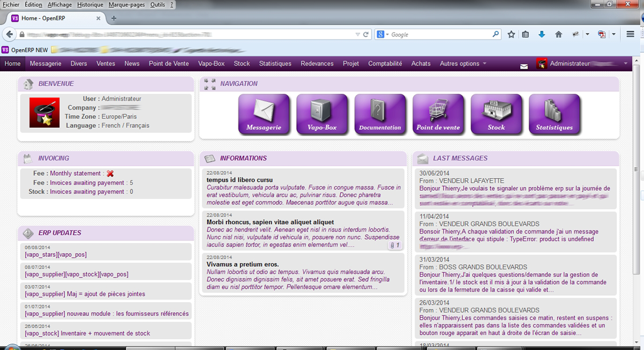
Task: Go to the Firefox home page icon
Action: [x=558, y=35]
